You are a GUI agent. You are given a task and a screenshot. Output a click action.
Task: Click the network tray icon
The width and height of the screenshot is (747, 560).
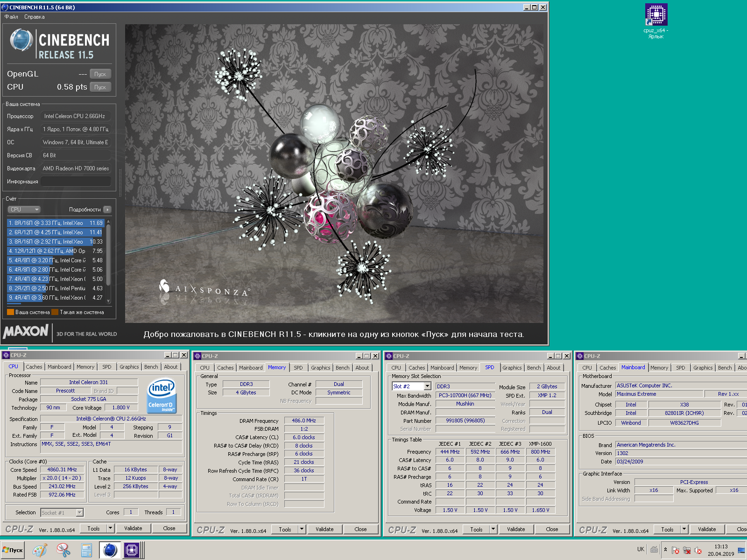[686, 550]
